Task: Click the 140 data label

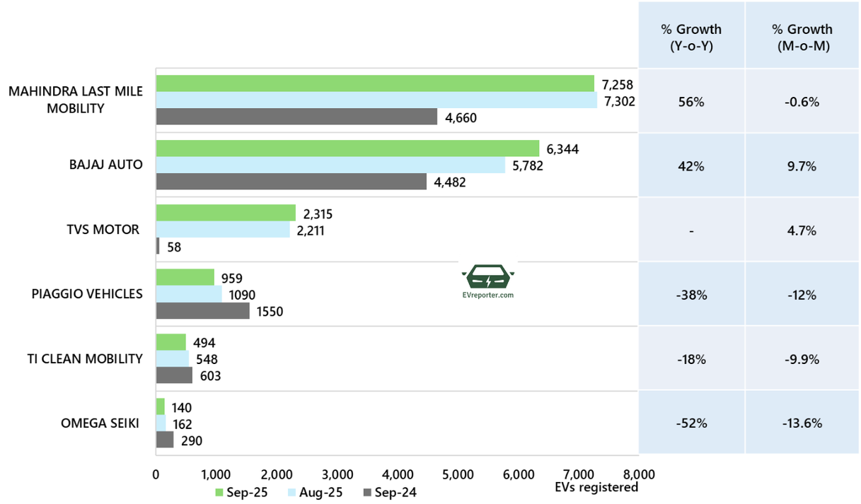Action: click(182, 407)
